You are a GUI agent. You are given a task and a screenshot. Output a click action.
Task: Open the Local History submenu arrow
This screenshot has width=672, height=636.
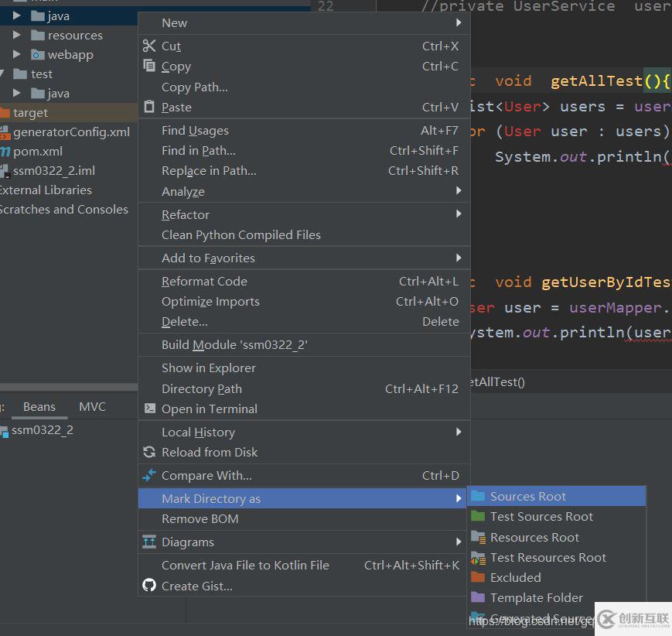(459, 432)
